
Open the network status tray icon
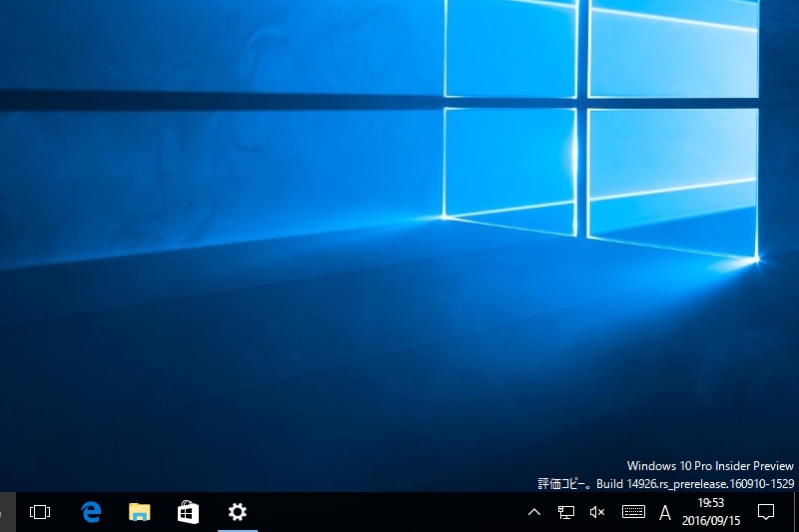(x=566, y=512)
